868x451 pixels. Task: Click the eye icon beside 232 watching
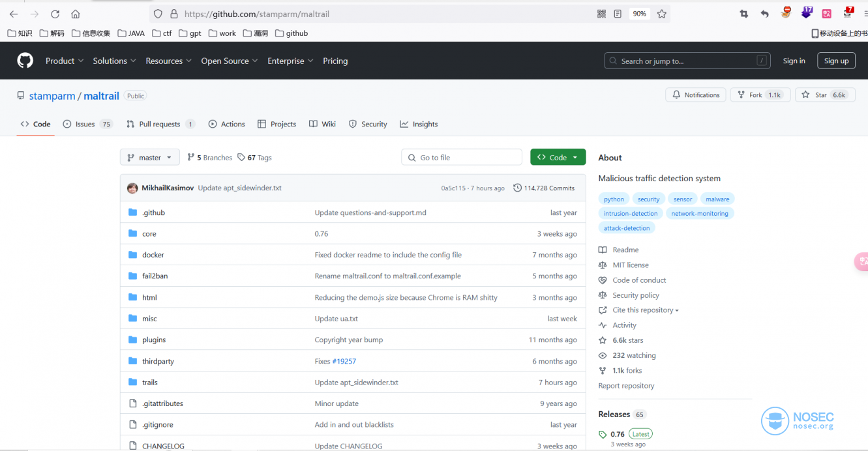click(603, 356)
